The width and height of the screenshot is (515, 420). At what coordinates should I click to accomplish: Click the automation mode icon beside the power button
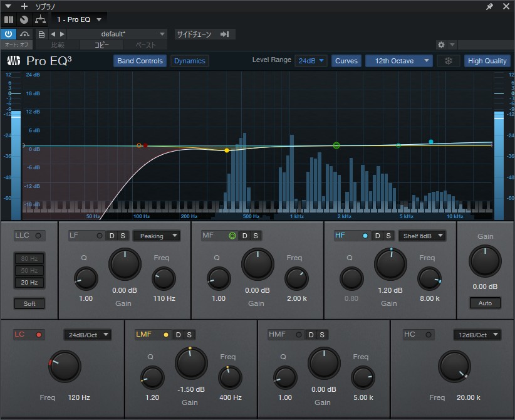point(24,34)
